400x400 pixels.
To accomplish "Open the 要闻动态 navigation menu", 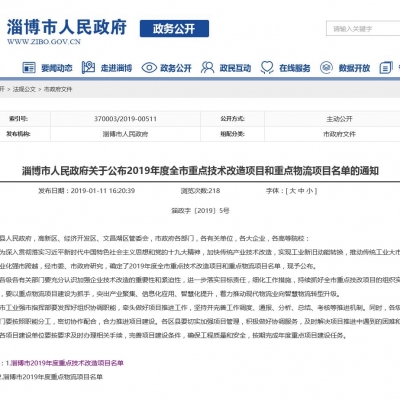I will 57,68.
